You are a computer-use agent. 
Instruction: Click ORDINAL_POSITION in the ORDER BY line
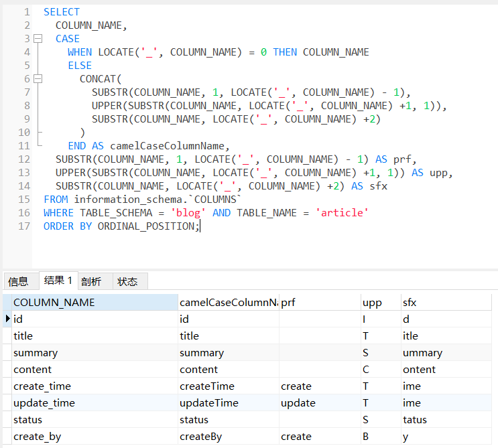point(146,226)
